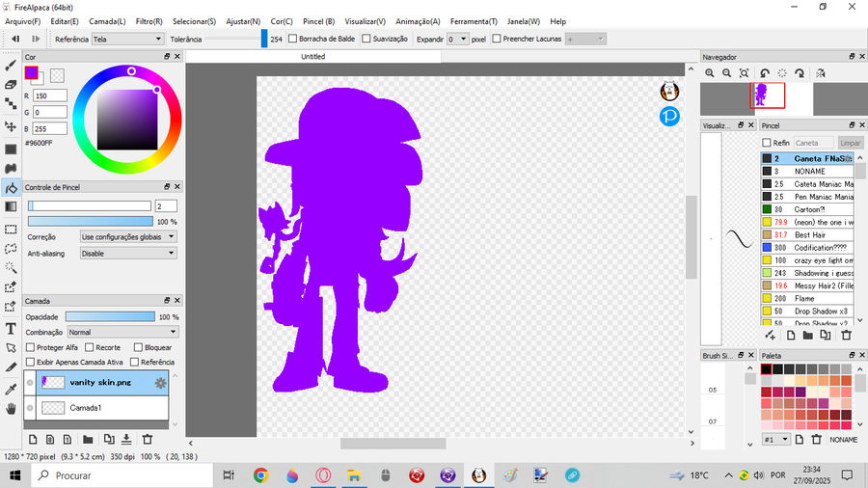Delete the selected brush in Pincel panel
868x488 pixels.
click(846, 336)
